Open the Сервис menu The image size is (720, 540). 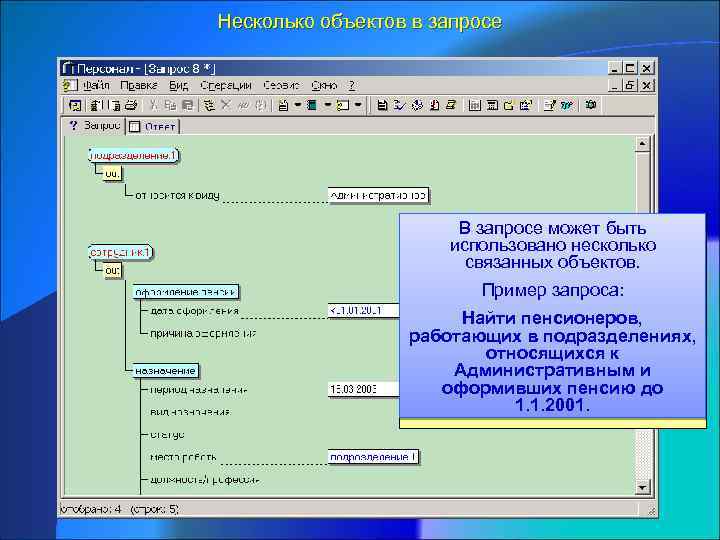click(281, 85)
